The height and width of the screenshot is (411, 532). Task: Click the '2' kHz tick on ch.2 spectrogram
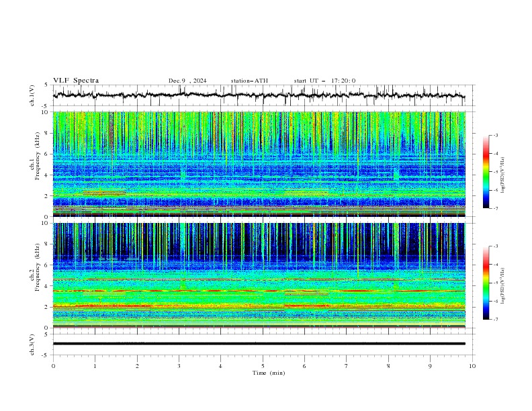point(48,307)
